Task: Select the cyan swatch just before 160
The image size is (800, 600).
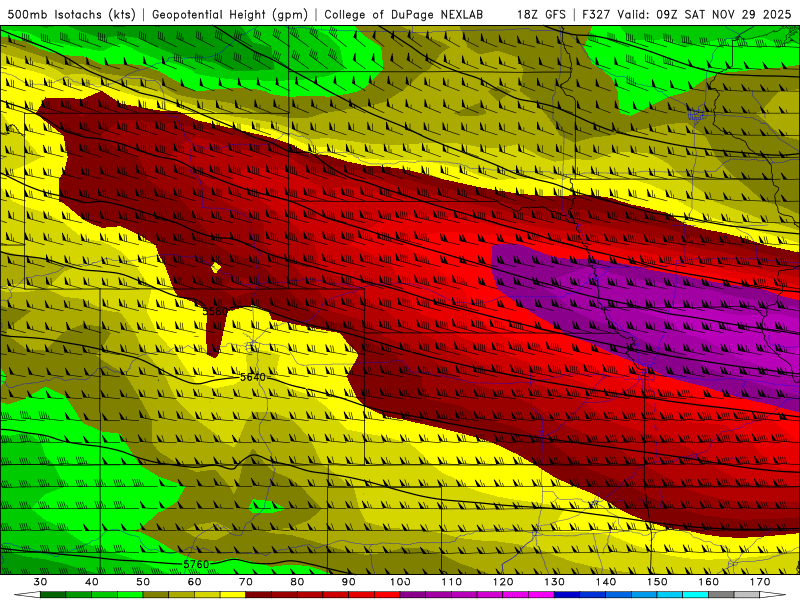Action: pos(696,595)
